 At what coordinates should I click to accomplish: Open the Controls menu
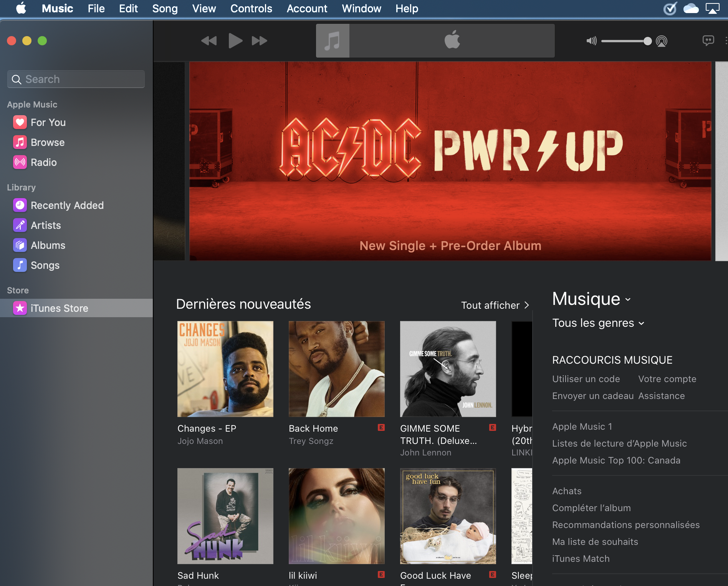point(251,8)
